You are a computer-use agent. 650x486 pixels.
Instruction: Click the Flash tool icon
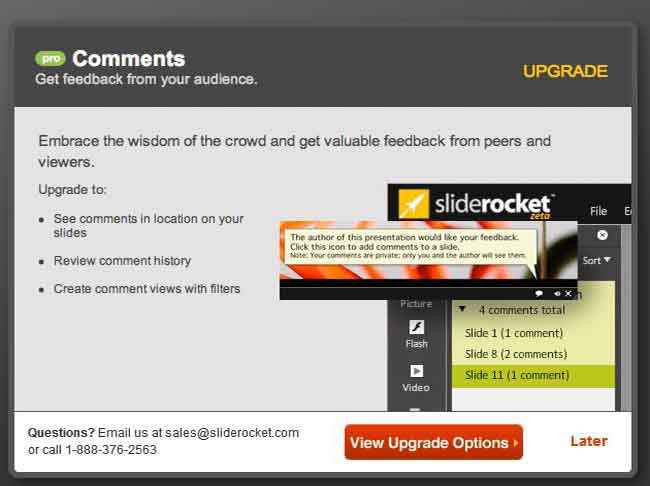point(417,327)
